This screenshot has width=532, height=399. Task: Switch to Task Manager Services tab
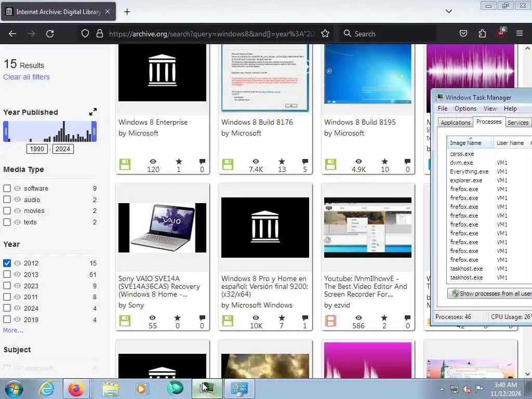pyautogui.click(x=518, y=123)
